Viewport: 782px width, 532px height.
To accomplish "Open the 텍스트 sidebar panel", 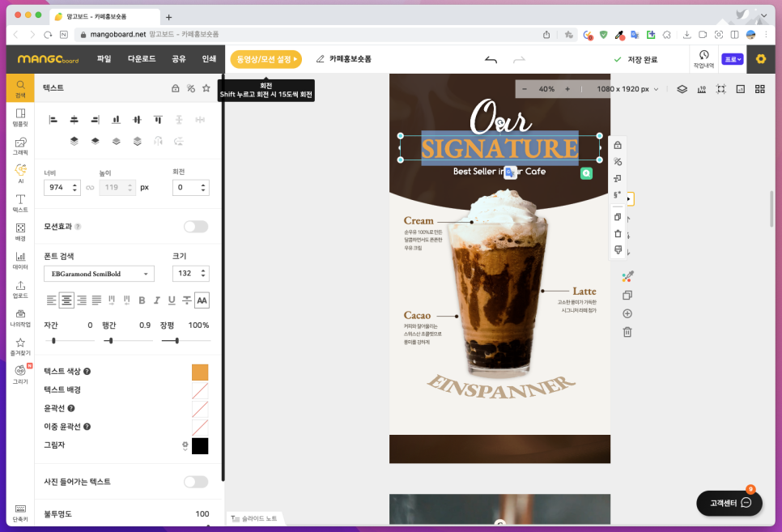I will pyautogui.click(x=20, y=202).
